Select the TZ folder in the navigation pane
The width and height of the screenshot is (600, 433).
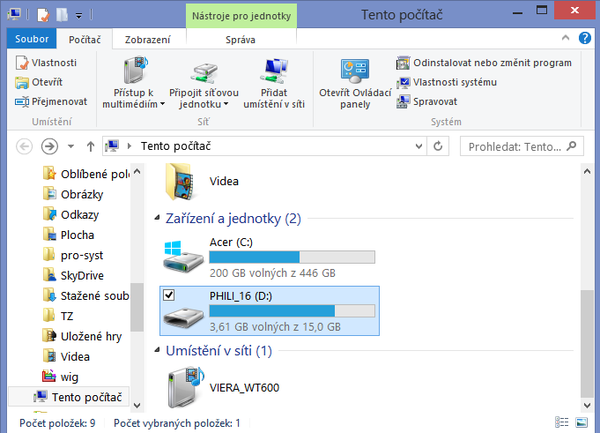(x=58, y=316)
